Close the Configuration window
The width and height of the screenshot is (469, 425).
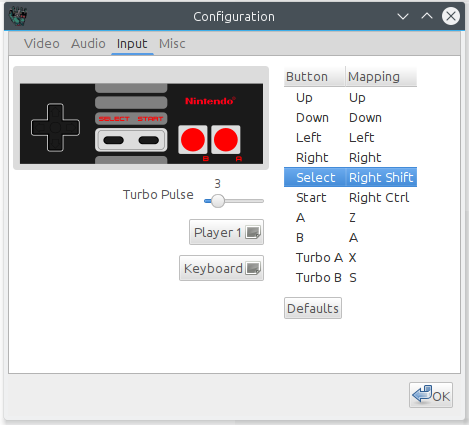coord(451,16)
